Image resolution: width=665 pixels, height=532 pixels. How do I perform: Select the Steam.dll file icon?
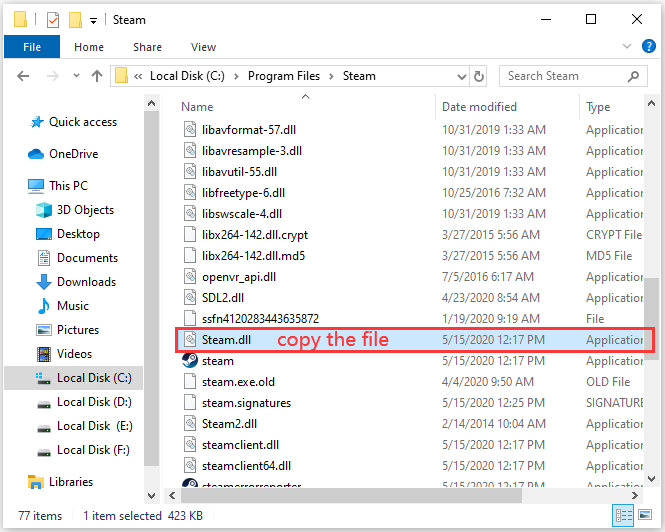click(190, 339)
